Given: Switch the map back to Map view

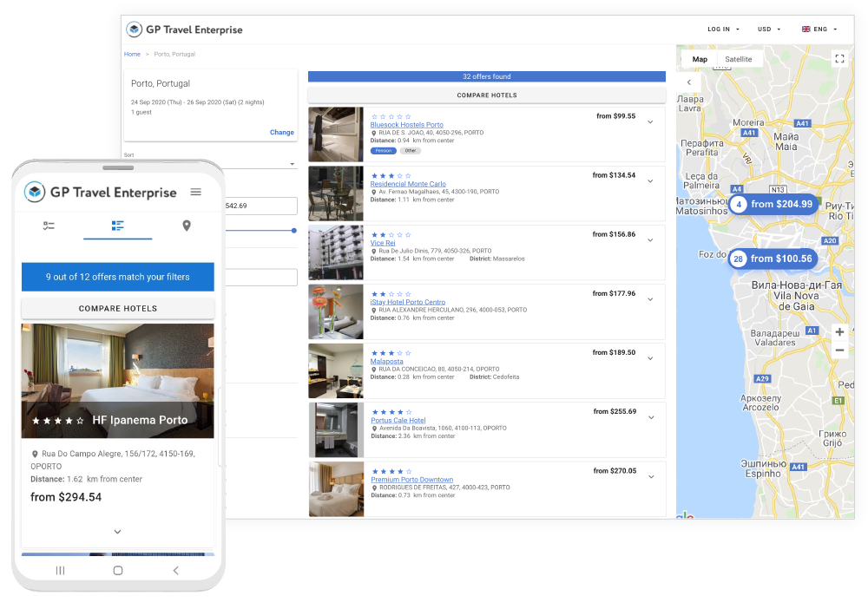Looking at the screenshot, I should (700, 59).
